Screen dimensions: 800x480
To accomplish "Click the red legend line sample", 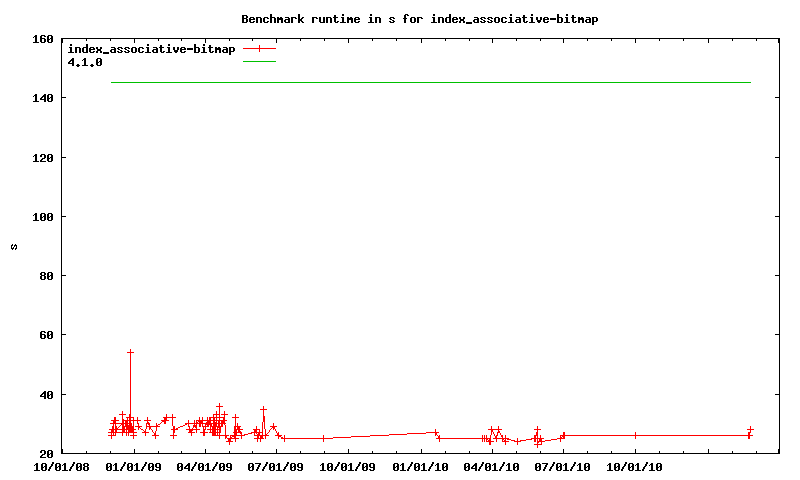I will pyautogui.click(x=259, y=48).
